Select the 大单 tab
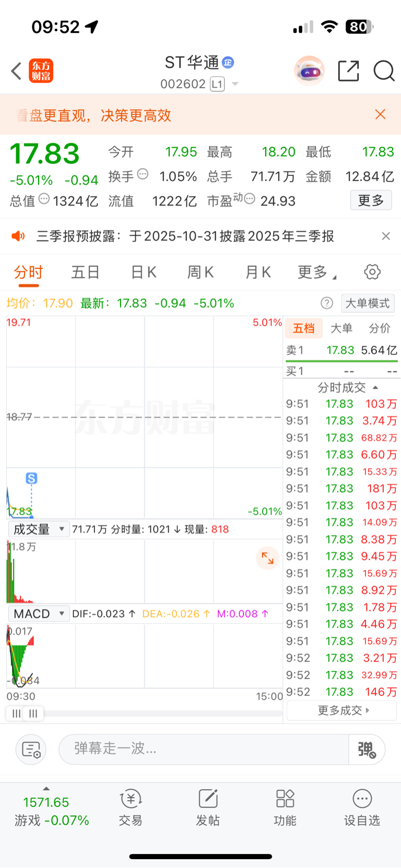Screen dimensions: 401x868 [341, 328]
